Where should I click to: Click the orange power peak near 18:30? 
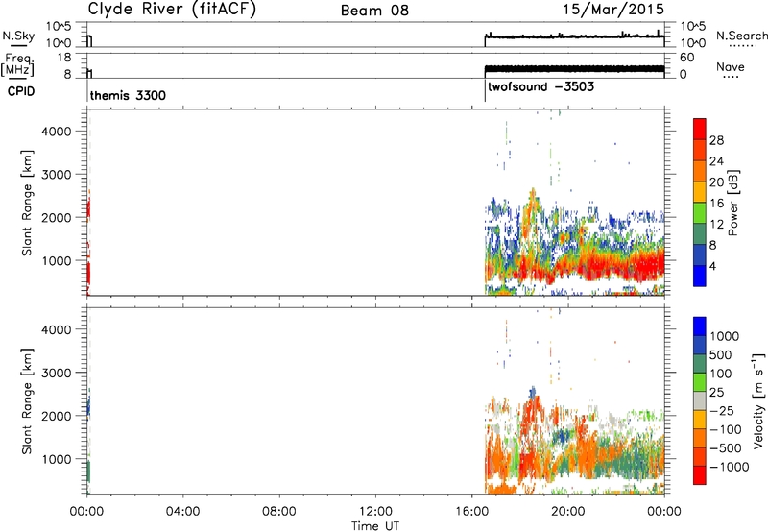532,202
